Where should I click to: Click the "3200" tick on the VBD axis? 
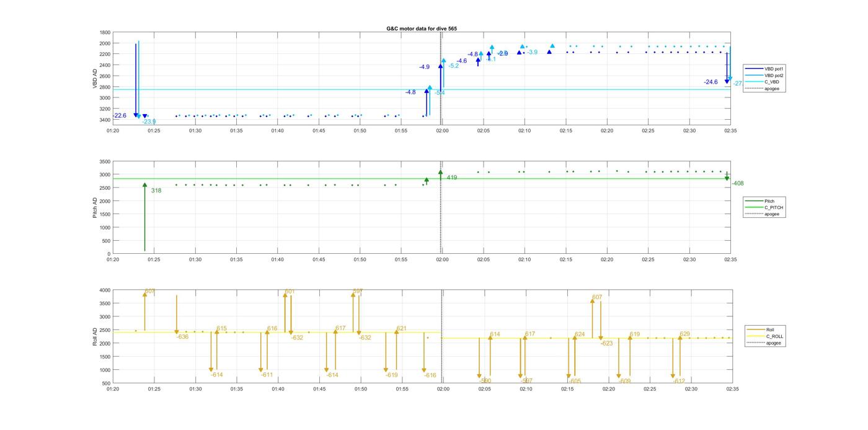105,109
